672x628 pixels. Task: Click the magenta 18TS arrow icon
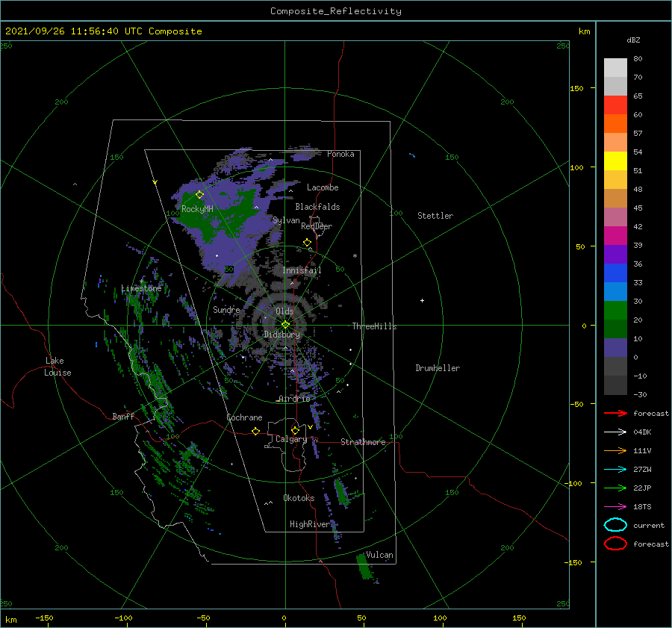[615, 507]
